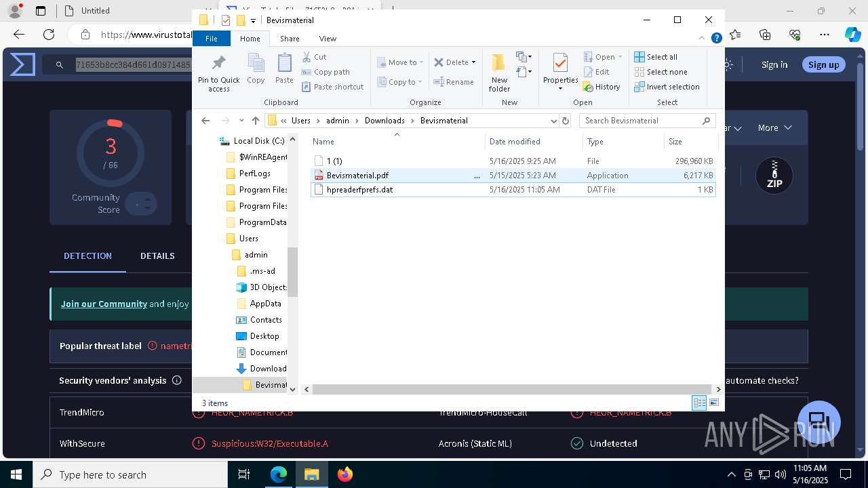Go back in File Explorer
Screen dimensions: 868x488
click(205, 121)
